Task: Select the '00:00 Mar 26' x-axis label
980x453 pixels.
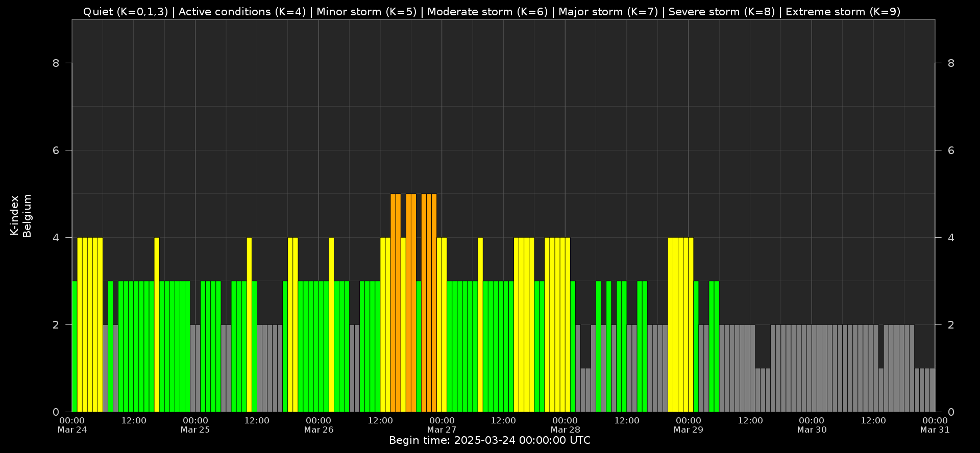Action: pos(318,425)
